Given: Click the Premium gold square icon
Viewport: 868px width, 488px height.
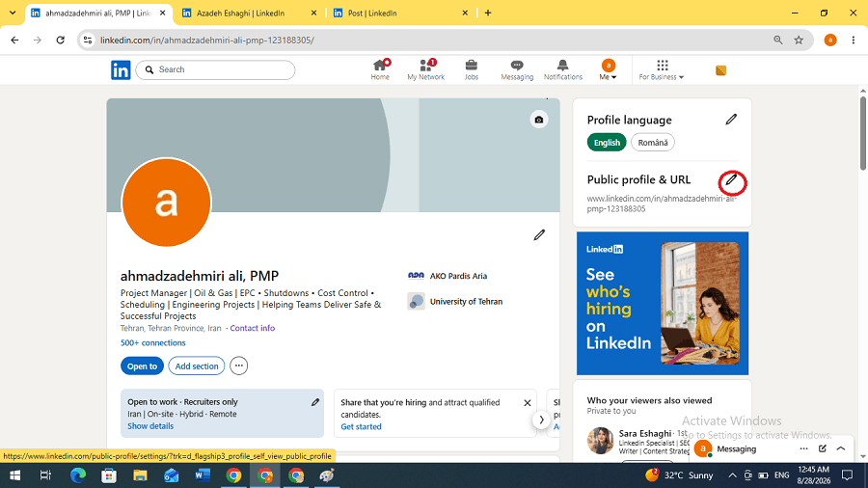Looking at the screenshot, I should pyautogui.click(x=720, y=70).
